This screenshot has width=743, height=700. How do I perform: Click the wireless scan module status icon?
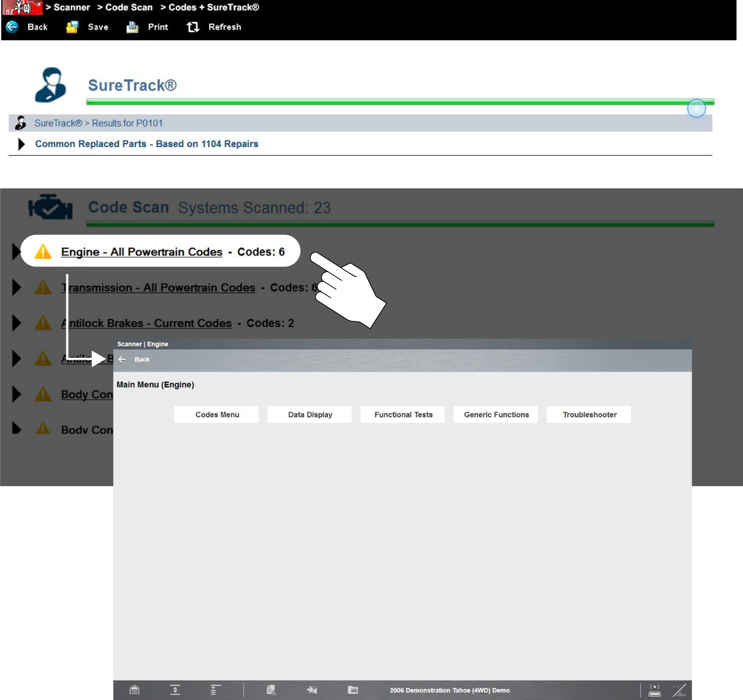tap(655, 690)
